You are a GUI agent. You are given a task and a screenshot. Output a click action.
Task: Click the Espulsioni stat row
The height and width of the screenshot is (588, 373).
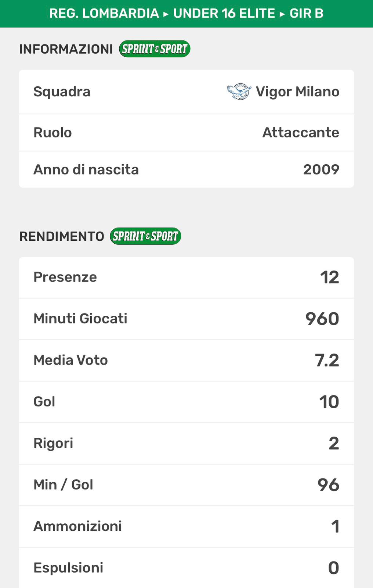click(186, 568)
